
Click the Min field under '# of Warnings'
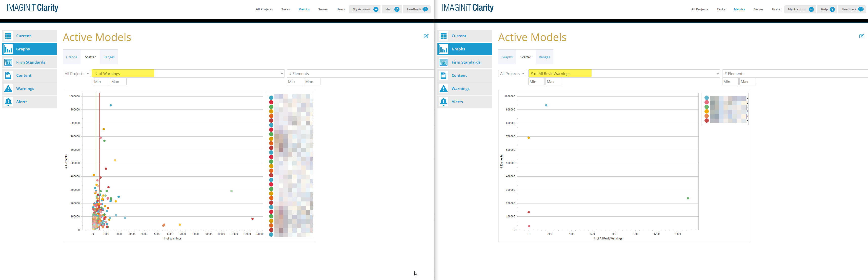(101, 82)
